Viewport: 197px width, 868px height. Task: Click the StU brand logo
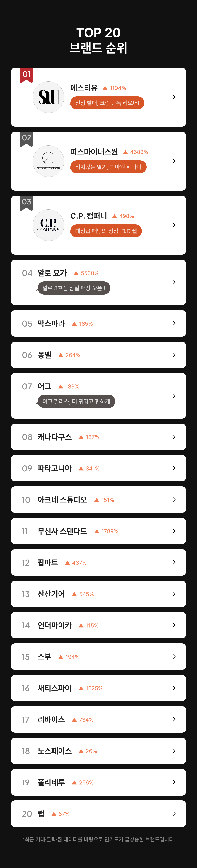[x=48, y=97]
